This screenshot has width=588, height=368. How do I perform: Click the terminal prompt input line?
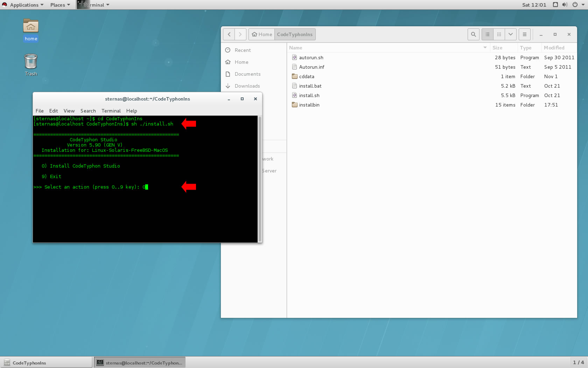click(x=91, y=187)
